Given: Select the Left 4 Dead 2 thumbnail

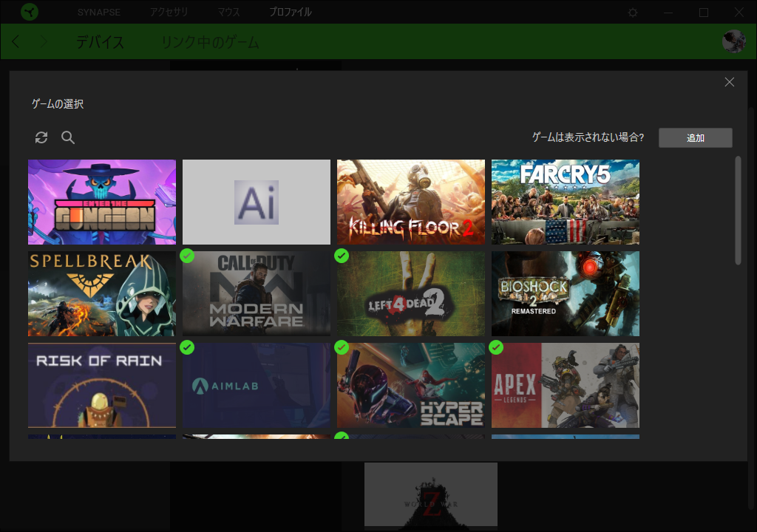Looking at the screenshot, I should tap(411, 293).
